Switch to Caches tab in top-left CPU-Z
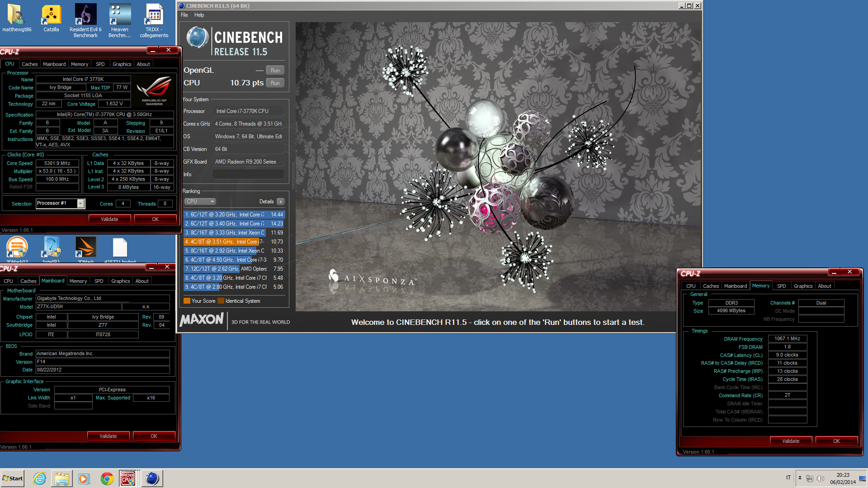 coord(29,64)
